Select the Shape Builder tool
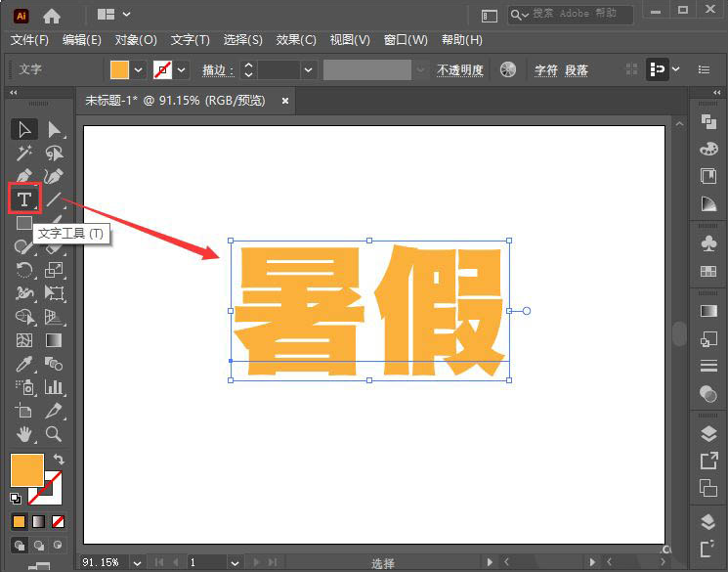This screenshot has height=572, width=728. click(x=24, y=317)
